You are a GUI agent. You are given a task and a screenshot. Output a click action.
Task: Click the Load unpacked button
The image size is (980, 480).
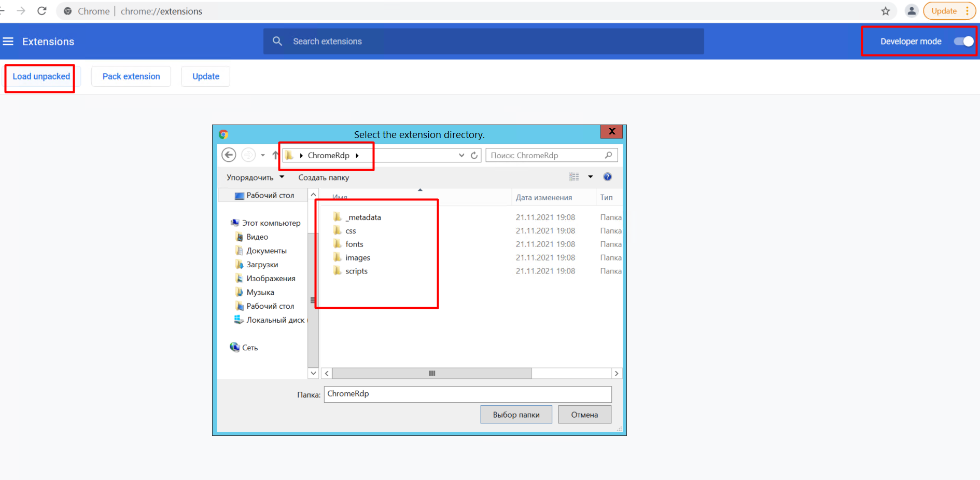tap(41, 76)
